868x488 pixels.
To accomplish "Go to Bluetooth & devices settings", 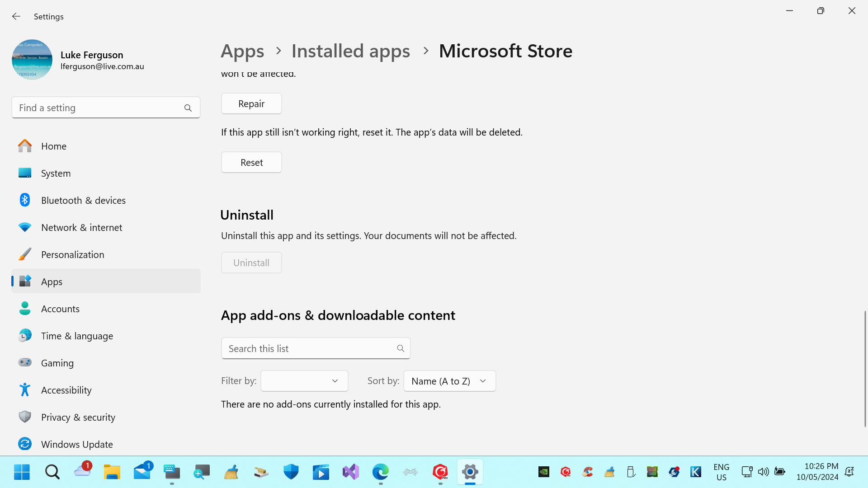I will pyautogui.click(x=106, y=200).
